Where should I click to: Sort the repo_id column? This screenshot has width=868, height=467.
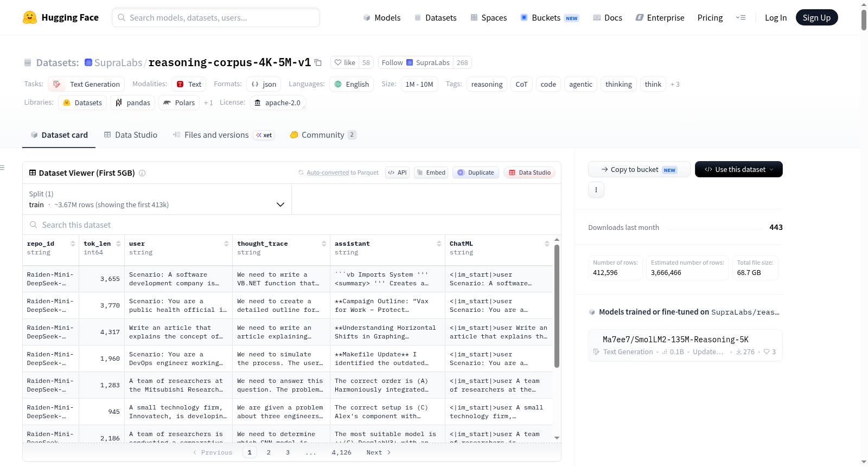(73, 244)
